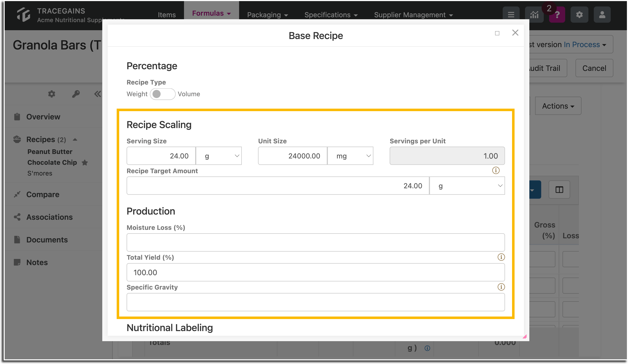
Task: Open the Unit Size mg unit dropdown
Action: point(350,156)
